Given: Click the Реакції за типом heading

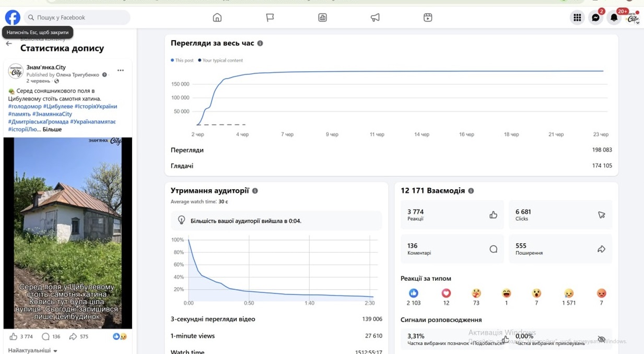Looking at the screenshot, I should [426, 279].
